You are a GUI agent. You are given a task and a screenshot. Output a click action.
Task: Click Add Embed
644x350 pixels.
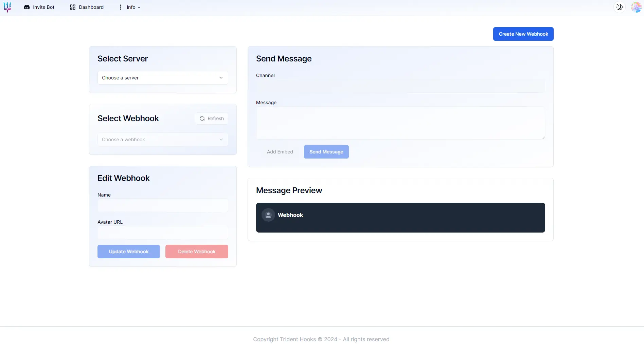click(280, 152)
